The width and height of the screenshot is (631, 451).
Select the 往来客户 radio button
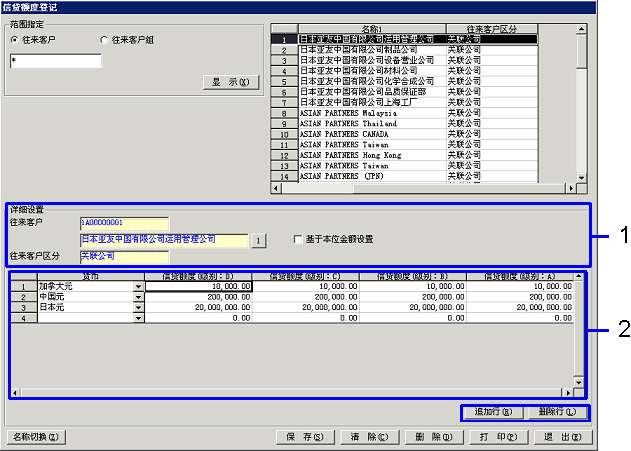14,39
